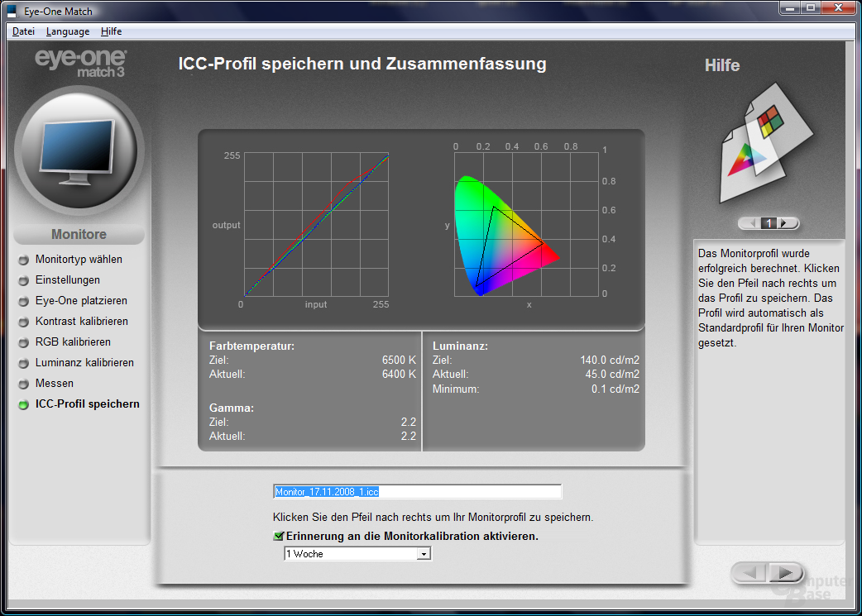
Task: Toggle the calibration reminder checkbox
Action: [278, 536]
